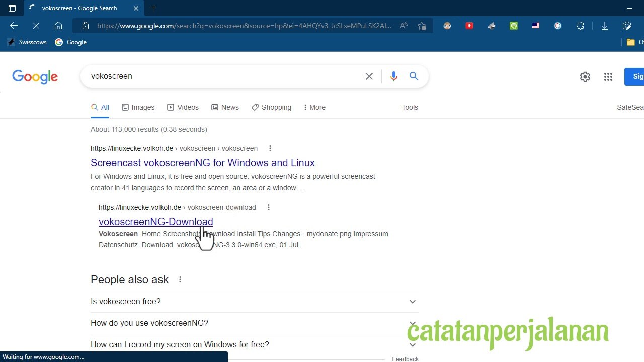Open the Google apps grid

[608, 77]
